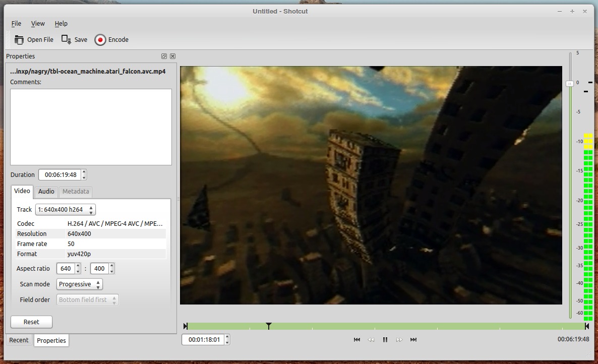This screenshot has height=364, width=598.
Task: Decrease current timecode with down arrow
Action: pyautogui.click(x=227, y=342)
